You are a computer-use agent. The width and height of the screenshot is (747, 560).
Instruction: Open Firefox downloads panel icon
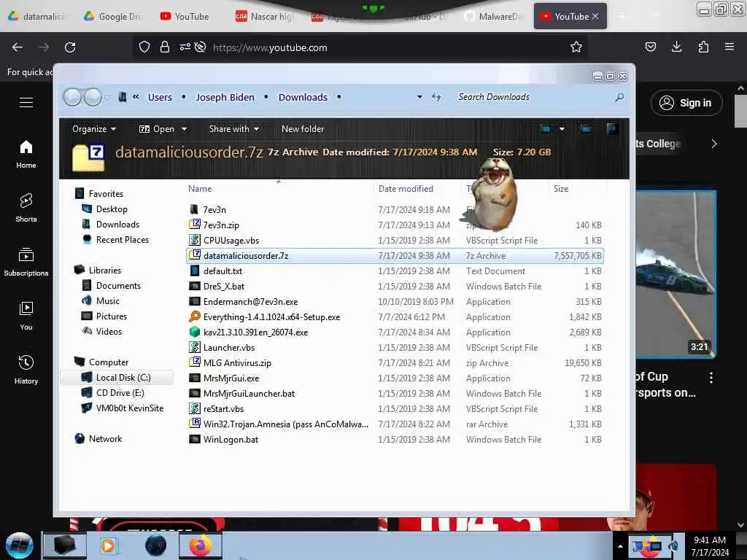point(676,47)
